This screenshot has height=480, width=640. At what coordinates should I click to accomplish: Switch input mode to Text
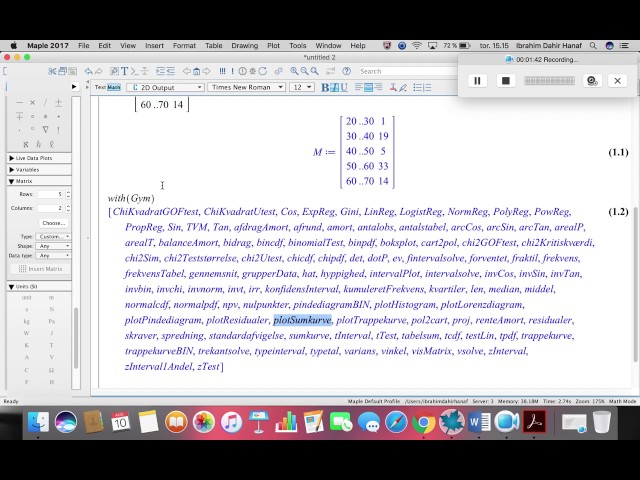point(100,87)
